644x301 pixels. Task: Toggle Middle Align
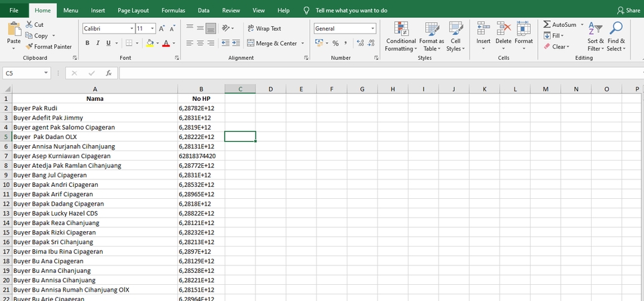coord(201,28)
